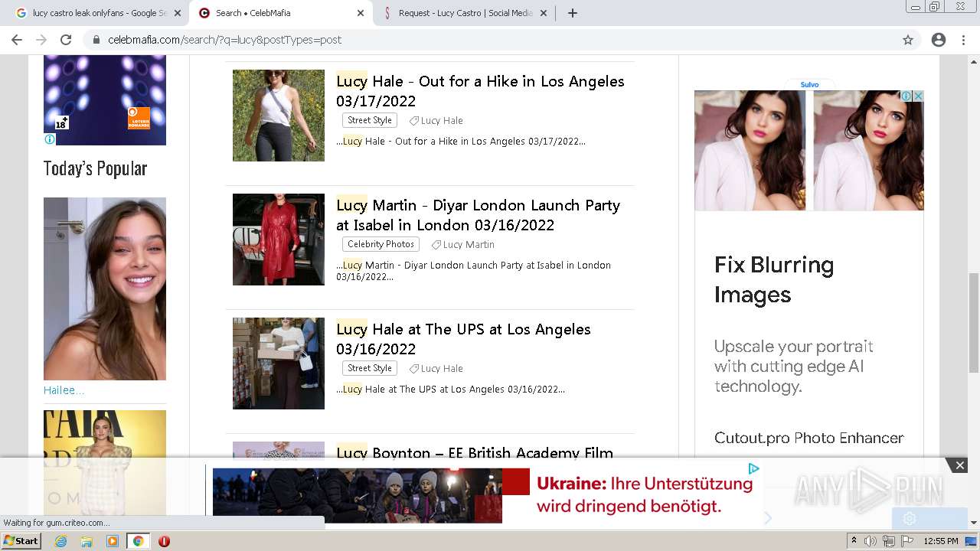Open media player taskbar icon
980x551 pixels.
pos(113,541)
